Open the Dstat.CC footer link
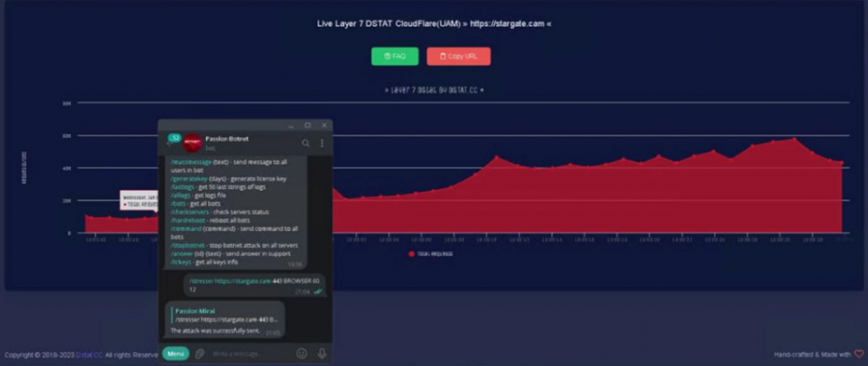The image size is (868, 366). coord(90,355)
